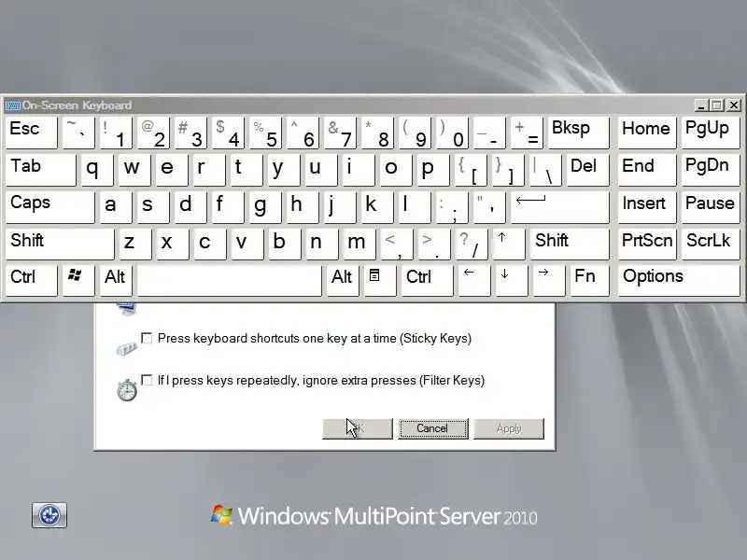Screen dimensions: 747x560
Task: Click the space bar key
Action: click(x=230, y=281)
